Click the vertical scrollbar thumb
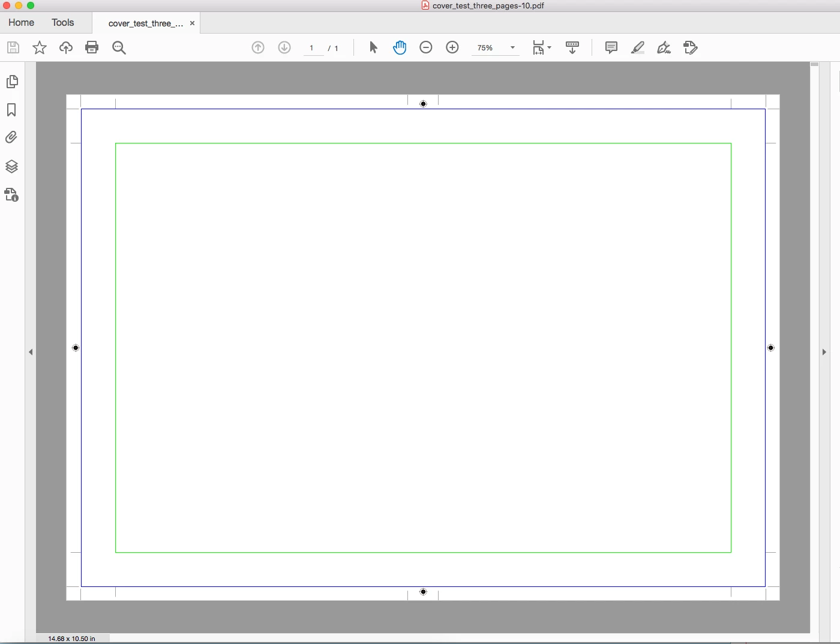This screenshot has height=644, width=840. tap(814, 64)
